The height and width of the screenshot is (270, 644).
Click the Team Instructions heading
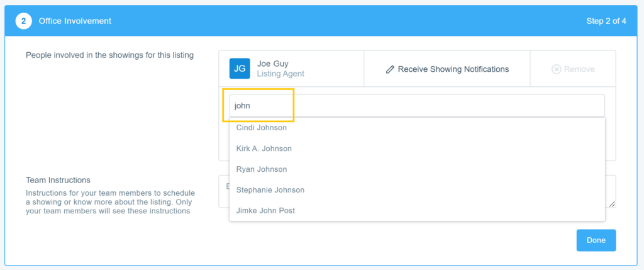tap(58, 180)
